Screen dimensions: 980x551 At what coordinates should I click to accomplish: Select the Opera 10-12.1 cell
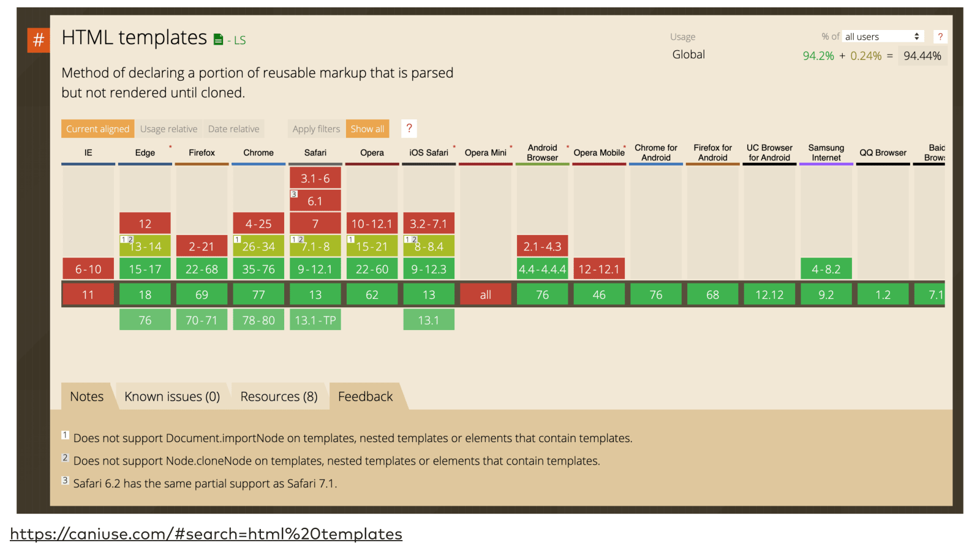[x=372, y=223]
